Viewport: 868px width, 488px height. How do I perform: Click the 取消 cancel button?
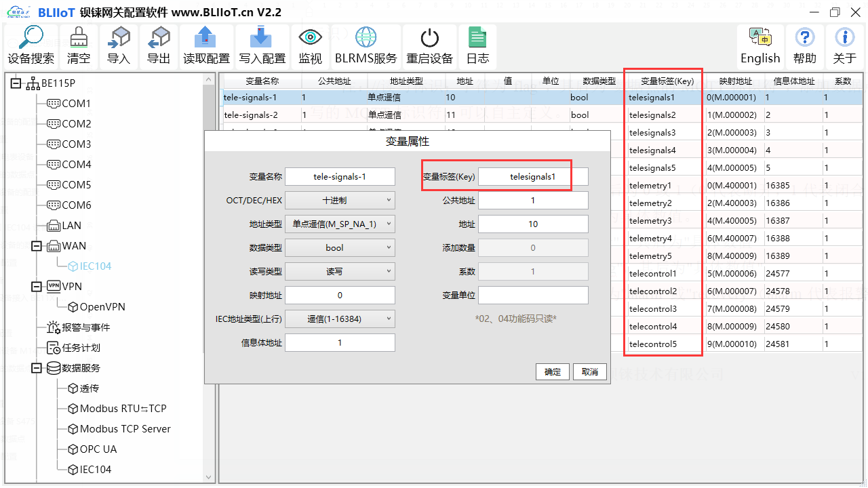590,372
